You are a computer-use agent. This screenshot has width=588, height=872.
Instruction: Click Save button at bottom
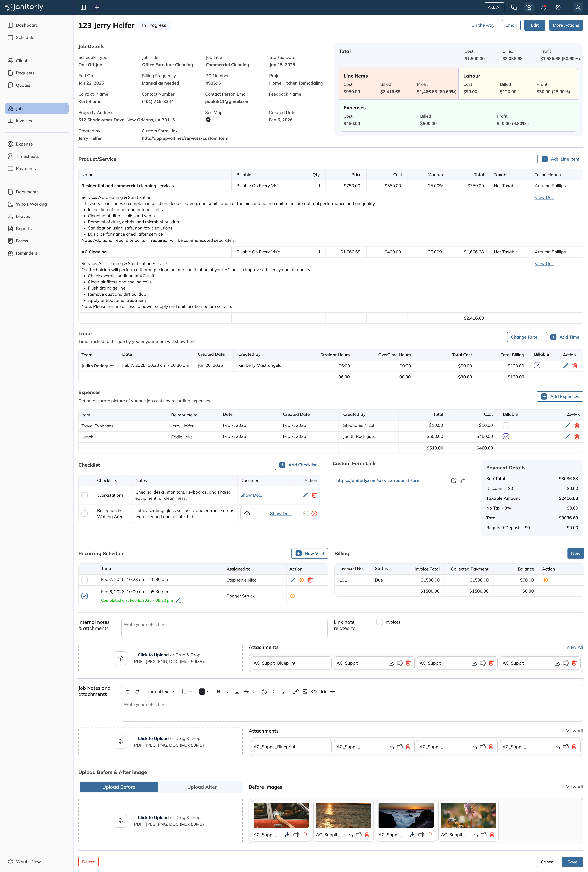pos(572,862)
